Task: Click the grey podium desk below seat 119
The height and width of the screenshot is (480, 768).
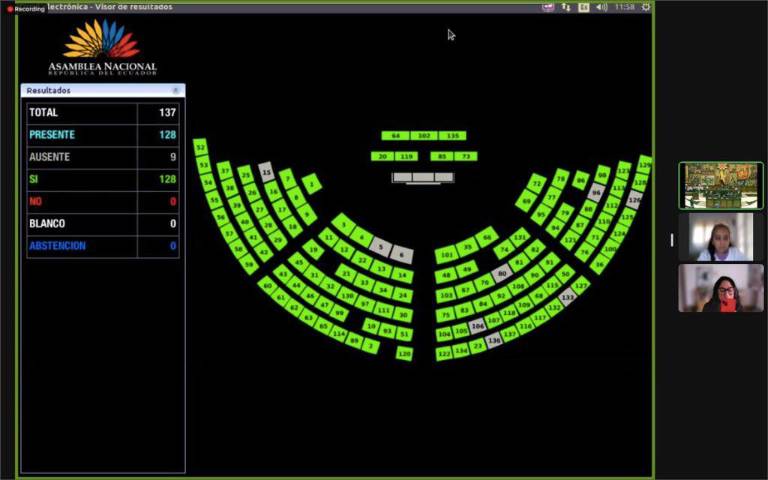Action: 423,177
